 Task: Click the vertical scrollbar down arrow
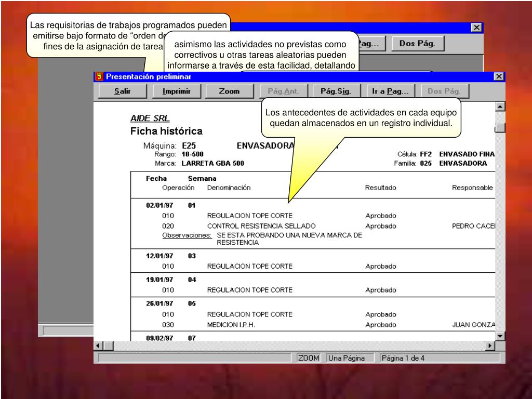500,336
